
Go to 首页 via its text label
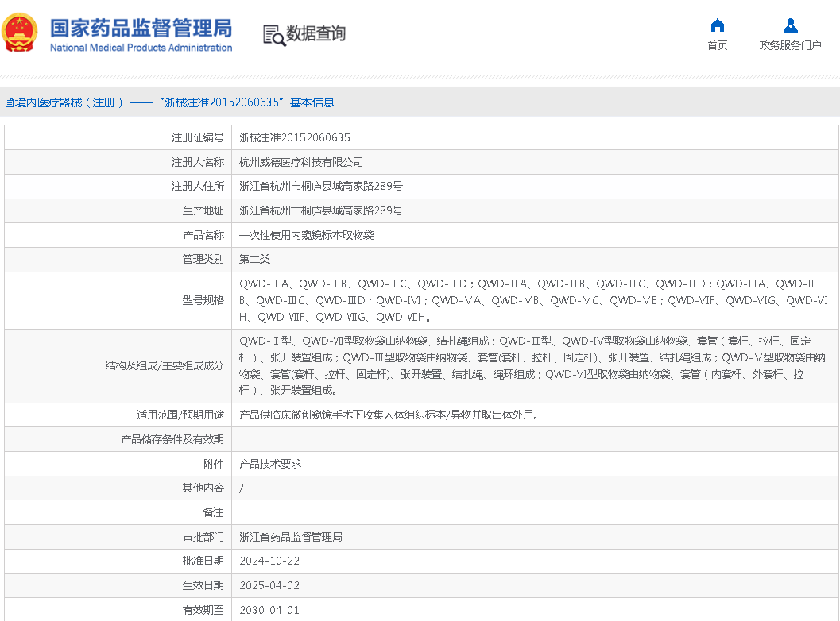[717, 45]
